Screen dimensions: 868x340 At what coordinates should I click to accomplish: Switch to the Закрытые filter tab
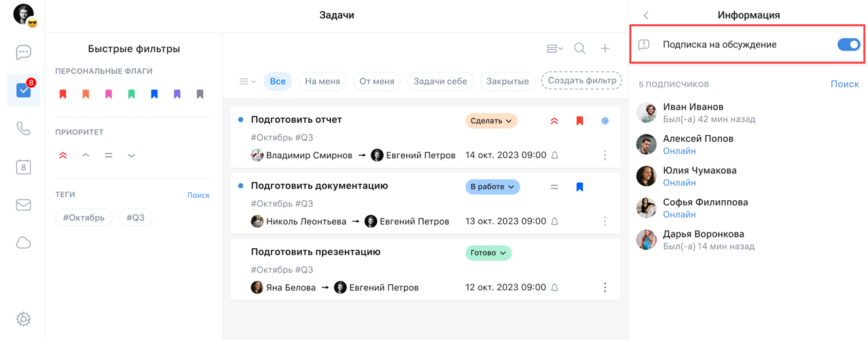[x=507, y=81]
